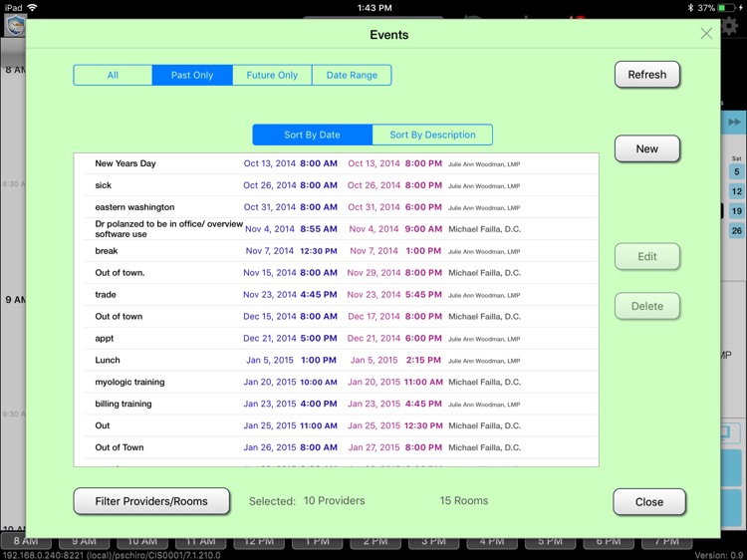Click the Edit button
Screen dimensions: 747x560
pos(647,257)
